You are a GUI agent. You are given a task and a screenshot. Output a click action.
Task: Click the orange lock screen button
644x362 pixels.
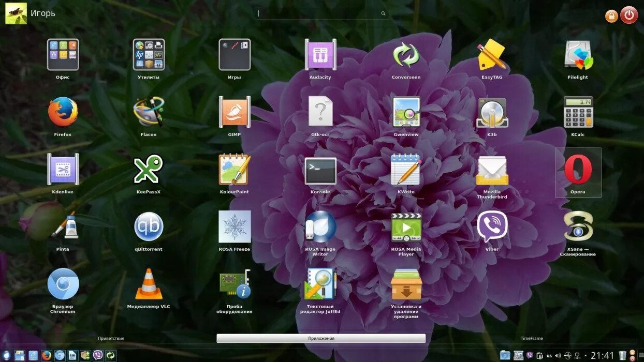point(611,16)
